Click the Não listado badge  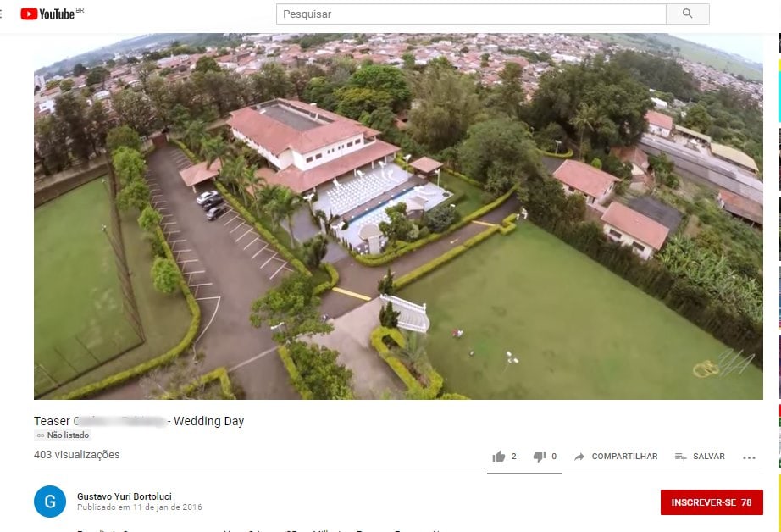pyautogui.click(x=63, y=435)
